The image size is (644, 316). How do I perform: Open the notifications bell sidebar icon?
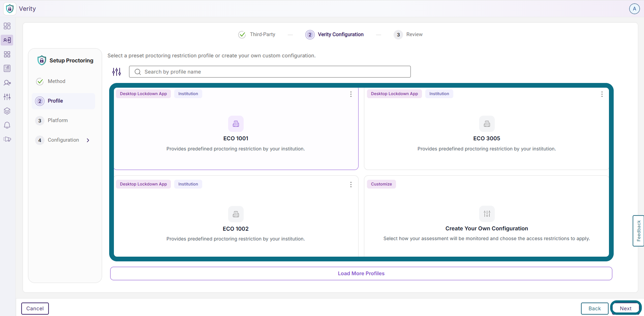7,125
